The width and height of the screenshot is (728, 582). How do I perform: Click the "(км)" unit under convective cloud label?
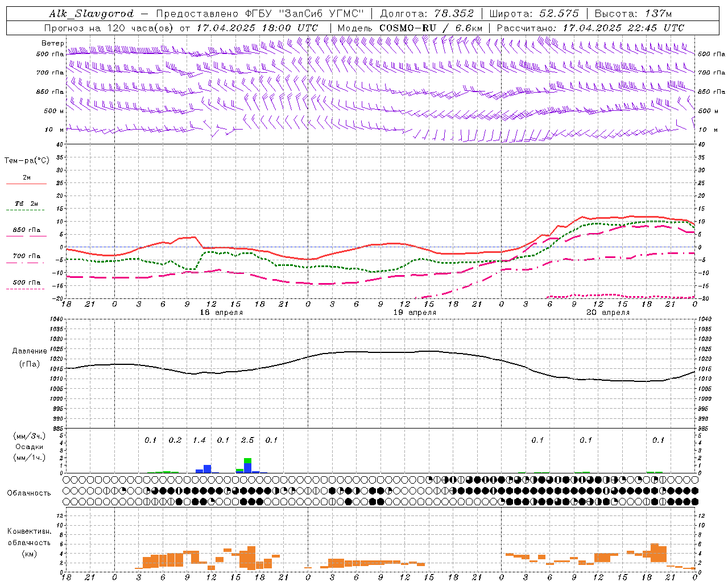click(x=29, y=554)
